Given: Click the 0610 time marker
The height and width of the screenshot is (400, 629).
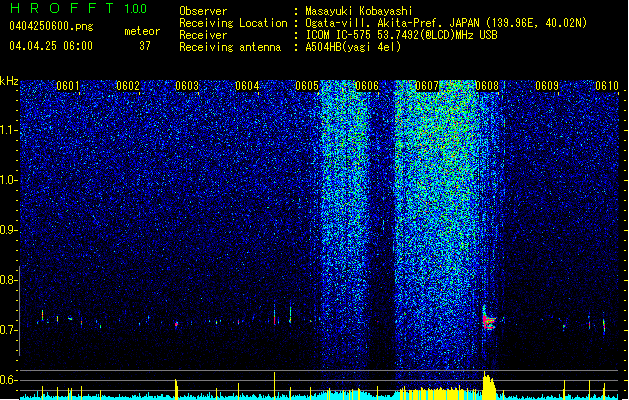Looking at the screenshot, I should coord(607,86).
